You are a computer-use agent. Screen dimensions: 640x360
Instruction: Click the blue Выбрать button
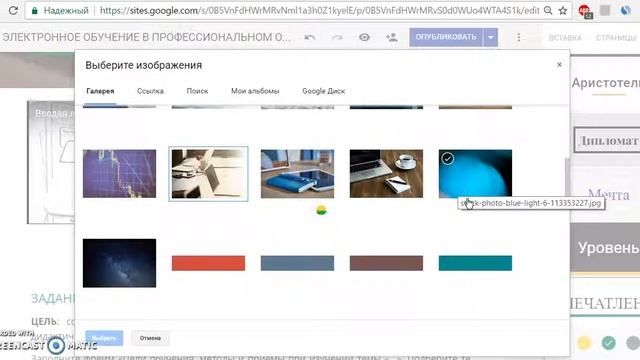click(104, 338)
